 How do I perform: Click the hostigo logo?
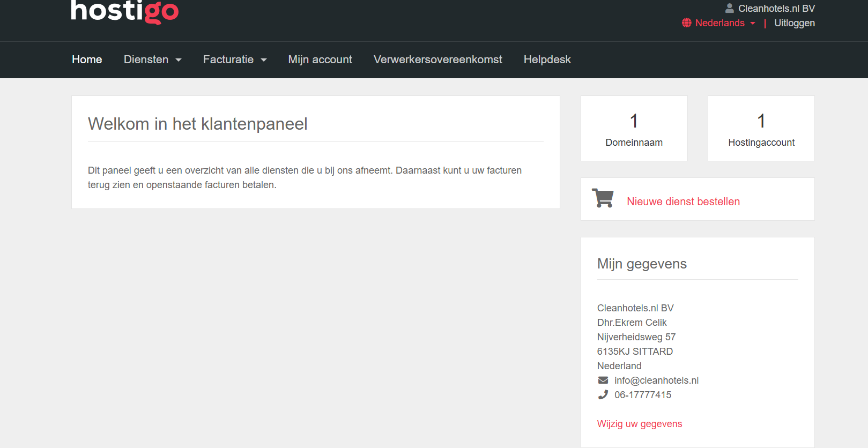[x=124, y=11]
